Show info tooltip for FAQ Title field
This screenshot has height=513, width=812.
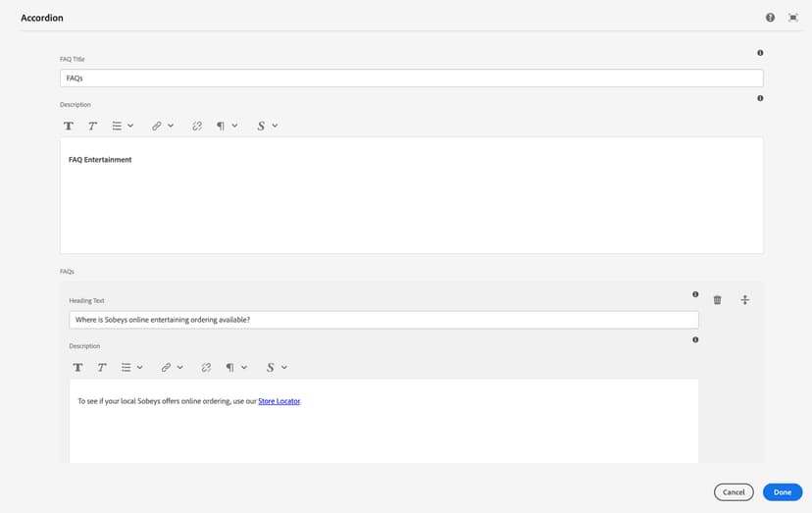pos(760,53)
